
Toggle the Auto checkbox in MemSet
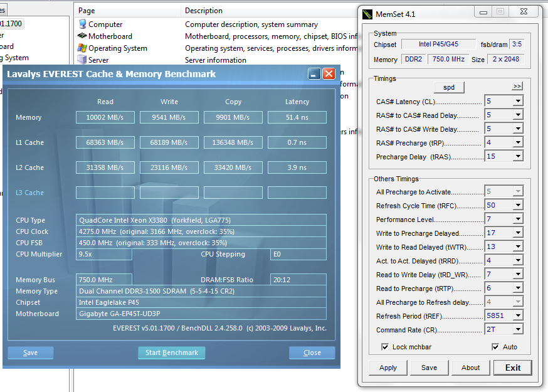click(495, 347)
